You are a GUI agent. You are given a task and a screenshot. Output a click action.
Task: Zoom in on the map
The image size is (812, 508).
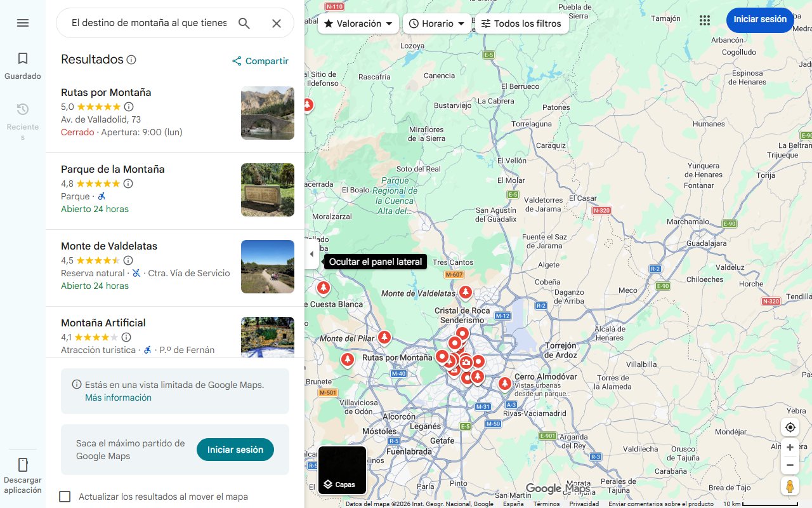point(790,448)
